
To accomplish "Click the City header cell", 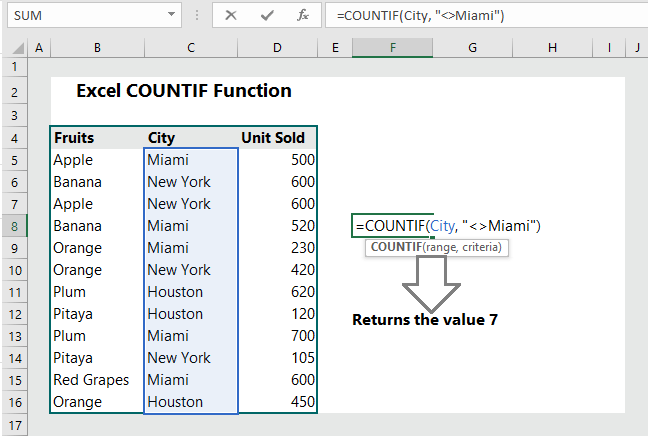I will point(191,138).
